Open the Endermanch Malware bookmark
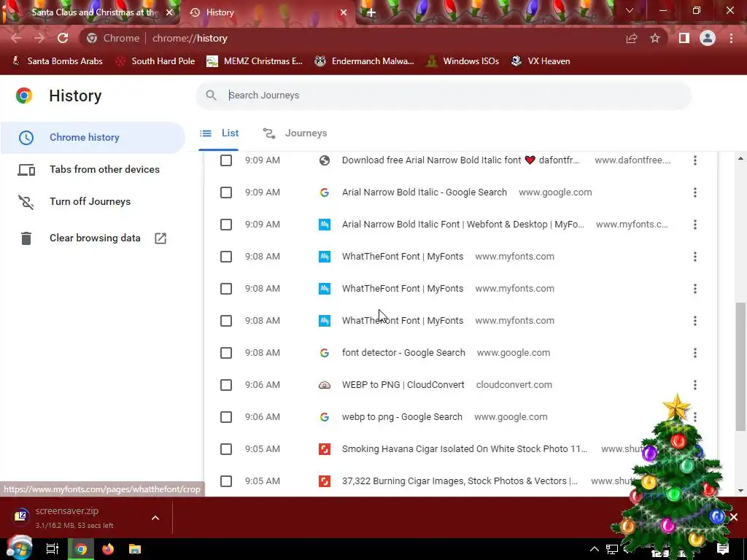This screenshot has height=560, width=747. pos(364,61)
